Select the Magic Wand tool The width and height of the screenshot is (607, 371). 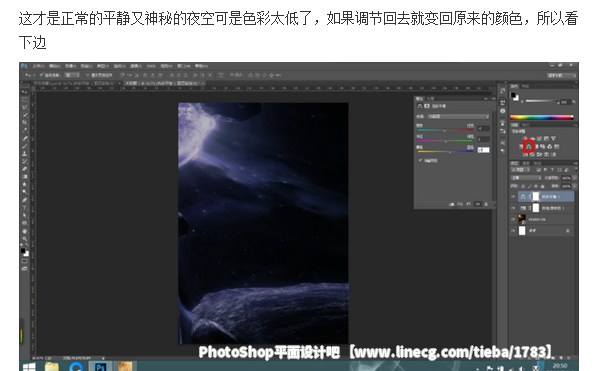click(25, 115)
